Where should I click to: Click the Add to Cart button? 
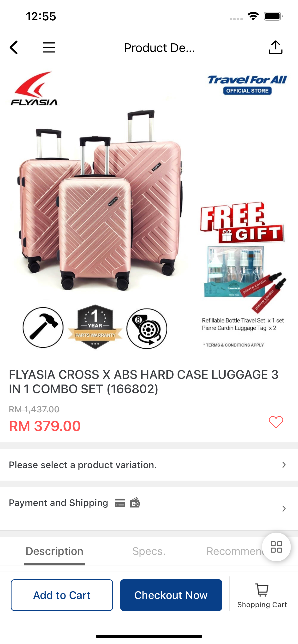pyautogui.click(x=62, y=595)
